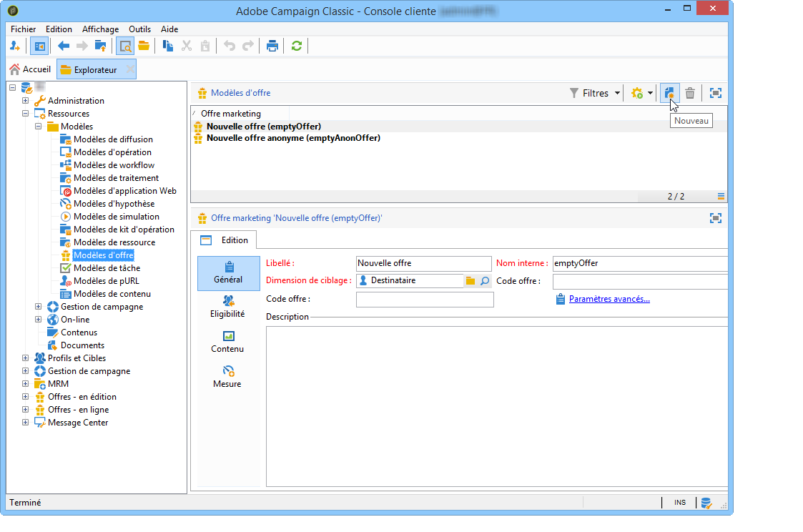Expand Offres - en édition node

[25, 396]
